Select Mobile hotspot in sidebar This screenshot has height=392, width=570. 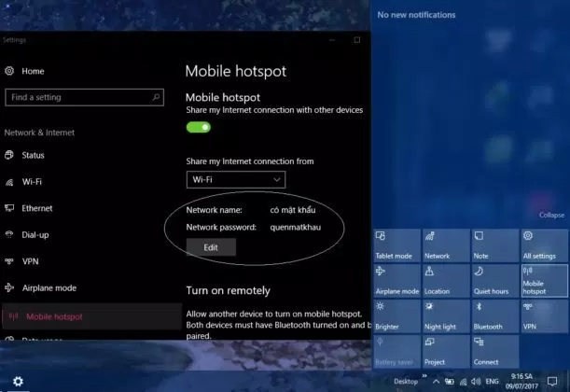[x=90, y=316]
